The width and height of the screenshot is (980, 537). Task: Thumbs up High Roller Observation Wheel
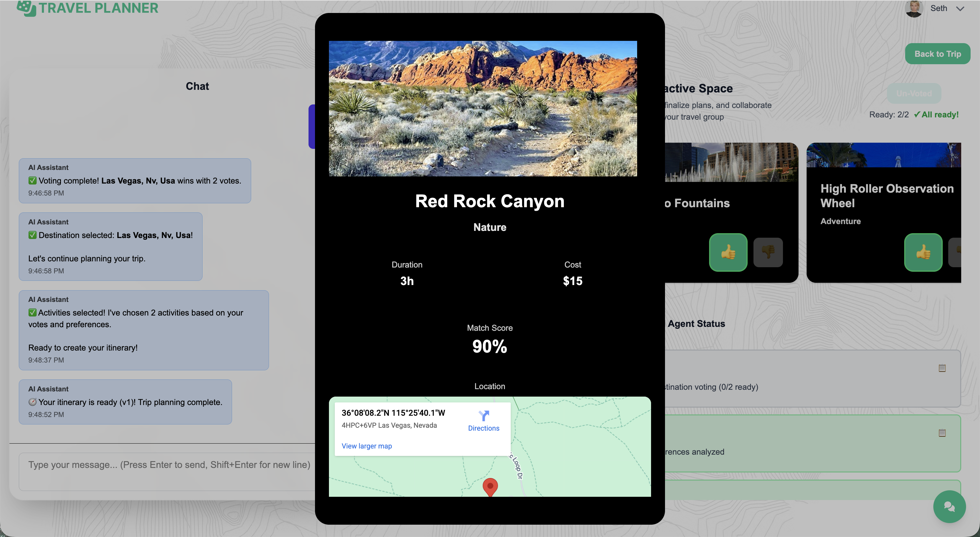(x=923, y=252)
